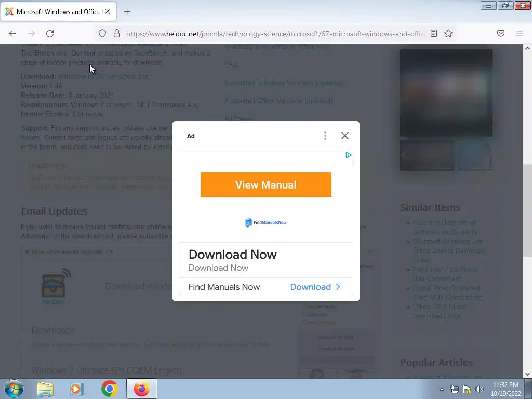Open the network status tray icon
The image size is (532, 399).
(454, 389)
